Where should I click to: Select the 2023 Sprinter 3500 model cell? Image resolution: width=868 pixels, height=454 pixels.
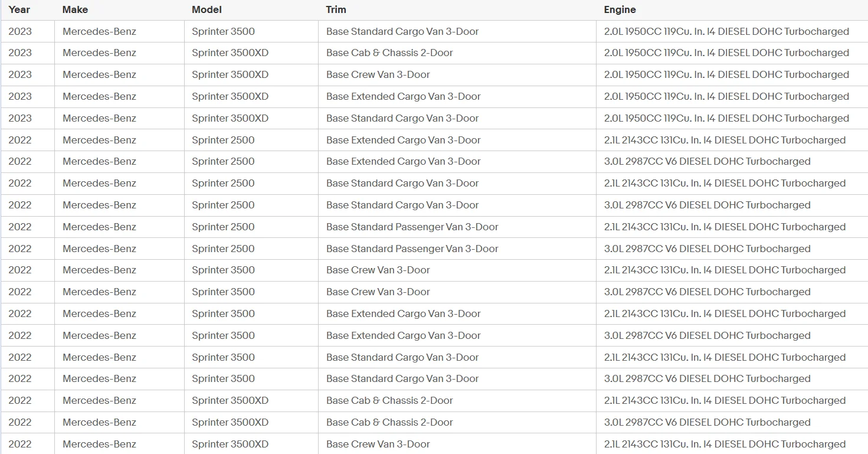click(251, 31)
